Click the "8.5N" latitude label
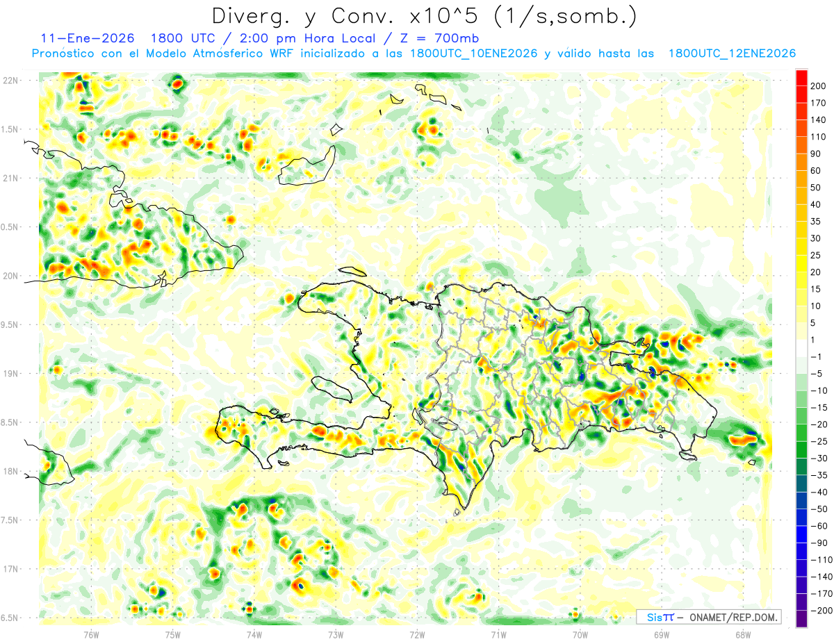The width and height of the screenshot is (834, 644). point(10,422)
